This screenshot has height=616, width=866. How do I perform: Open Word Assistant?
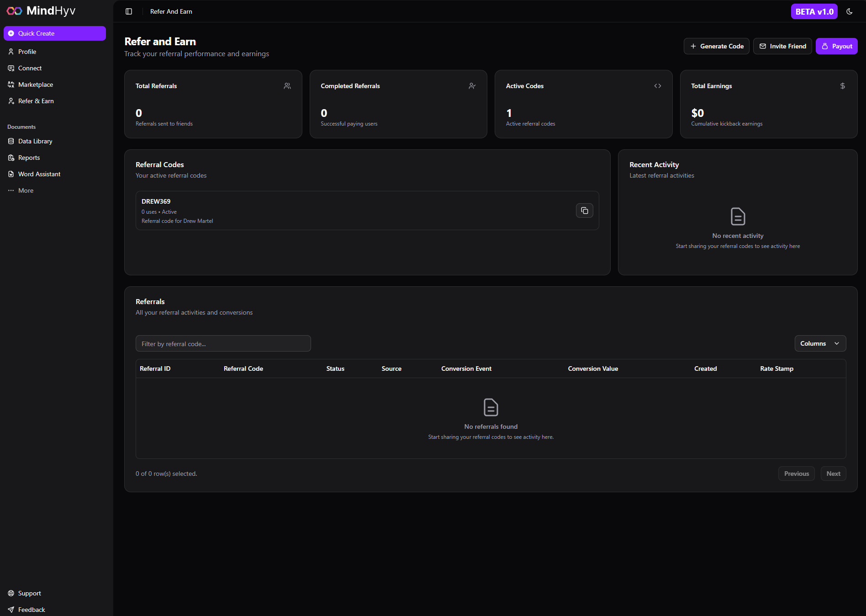pos(55,174)
